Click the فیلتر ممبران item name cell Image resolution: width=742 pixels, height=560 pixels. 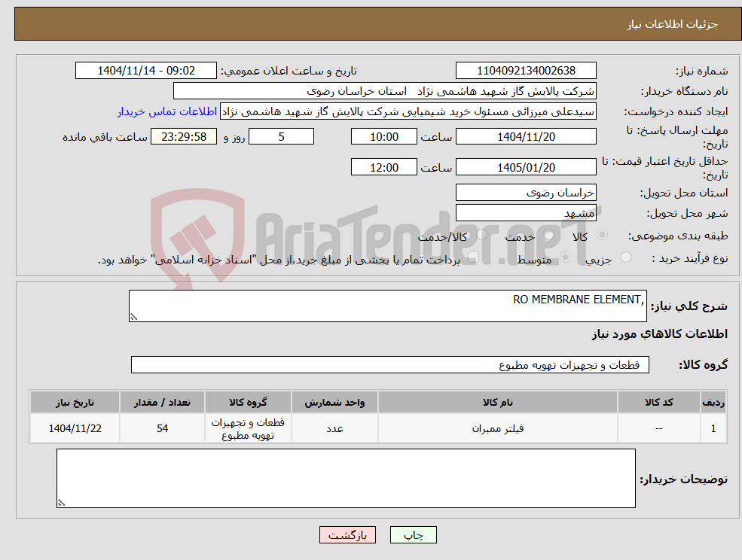point(497,428)
